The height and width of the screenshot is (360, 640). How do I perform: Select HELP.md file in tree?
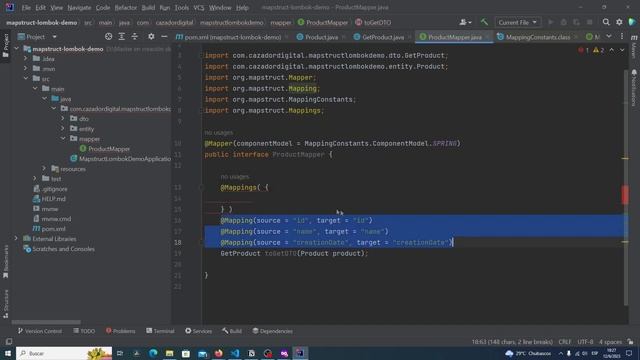53,199
